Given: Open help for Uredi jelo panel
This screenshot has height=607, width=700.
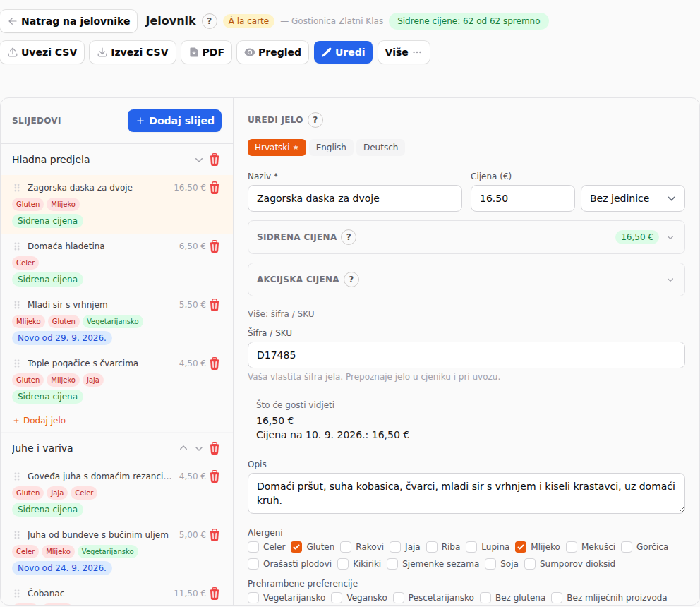Looking at the screenshot, I should tap(315, 120).
